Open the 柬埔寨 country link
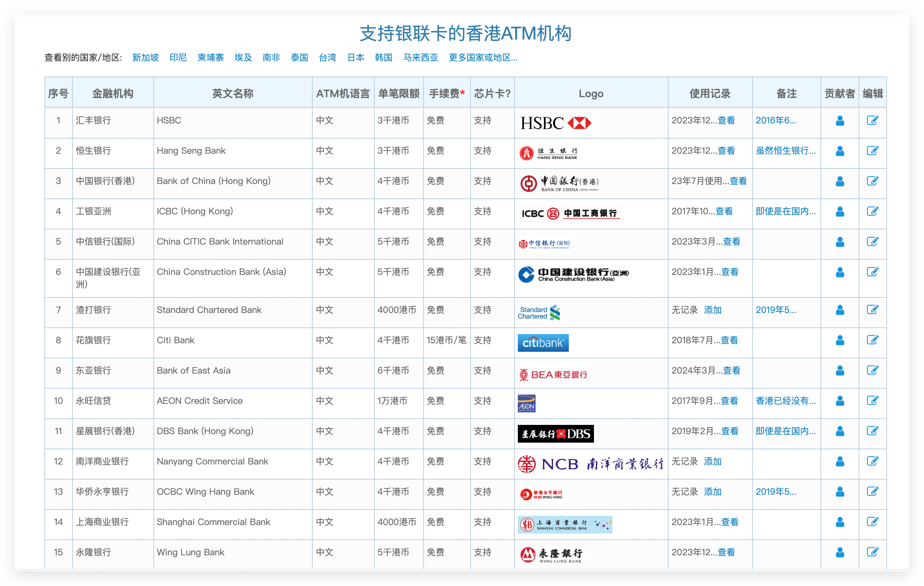 pos(211,58)
